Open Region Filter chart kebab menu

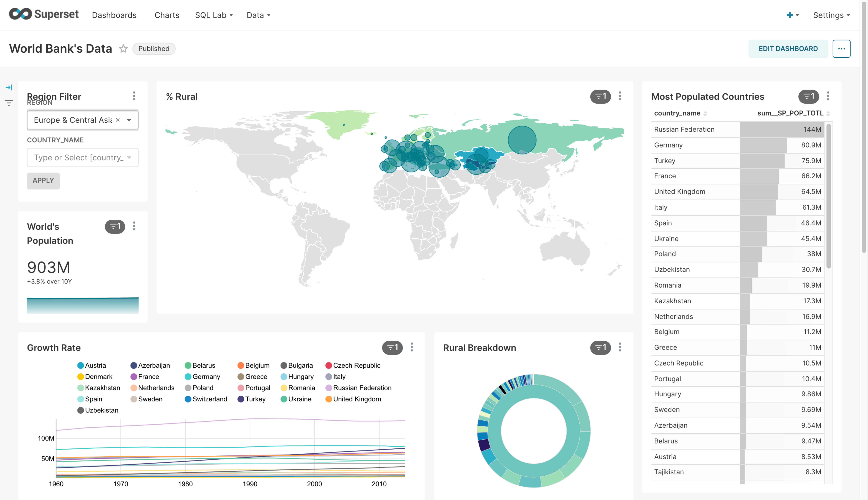(x=134, y=96)
